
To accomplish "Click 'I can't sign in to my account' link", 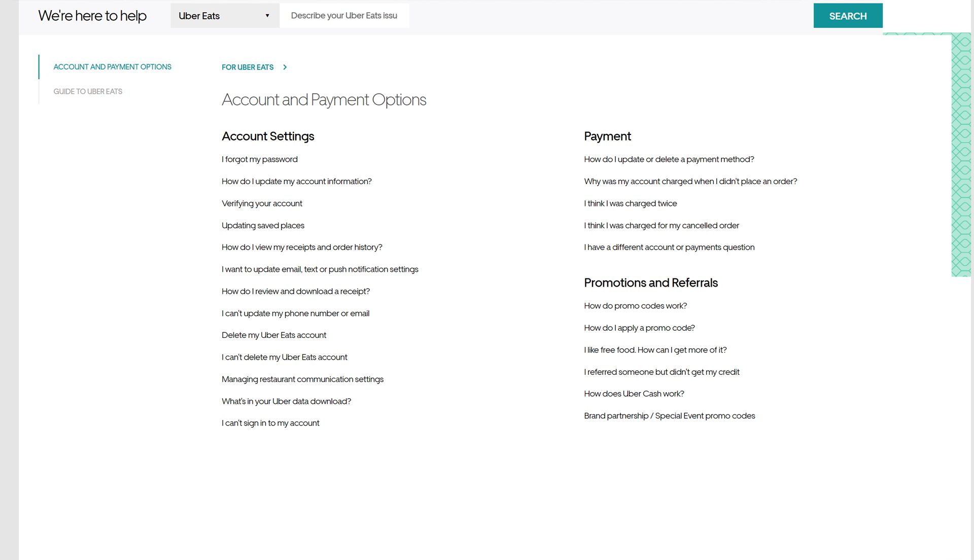I will 270,423.
